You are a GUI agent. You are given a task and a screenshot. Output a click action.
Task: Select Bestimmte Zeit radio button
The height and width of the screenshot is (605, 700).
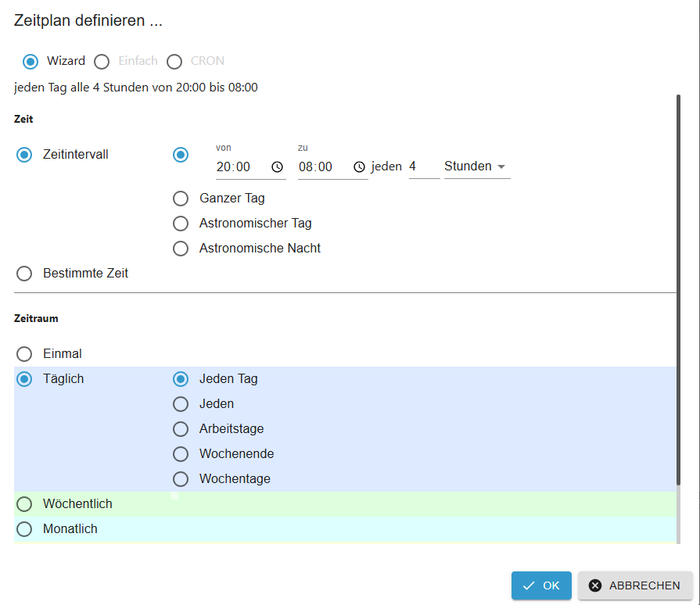[24, 274]
